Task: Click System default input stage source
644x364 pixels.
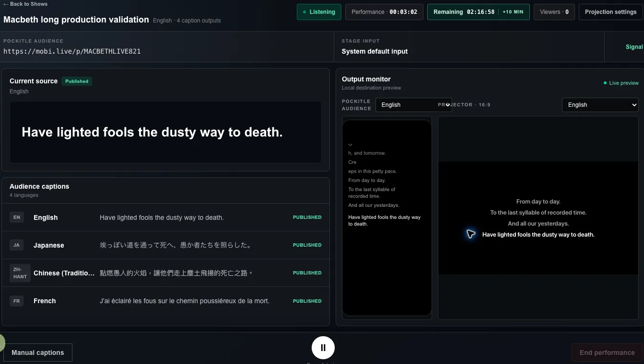Action: [x=375, y=51]
